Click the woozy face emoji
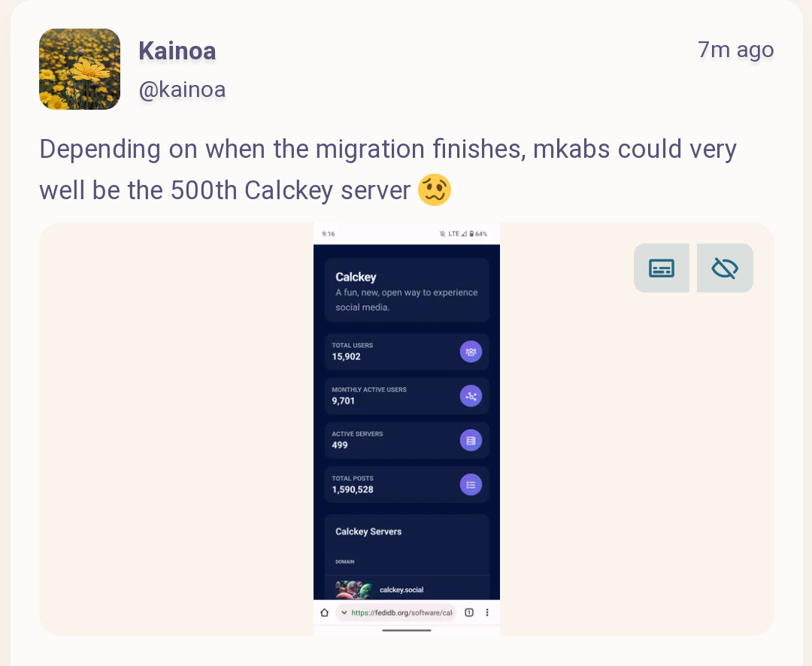The image size is (812, 666). pos(435,190)
